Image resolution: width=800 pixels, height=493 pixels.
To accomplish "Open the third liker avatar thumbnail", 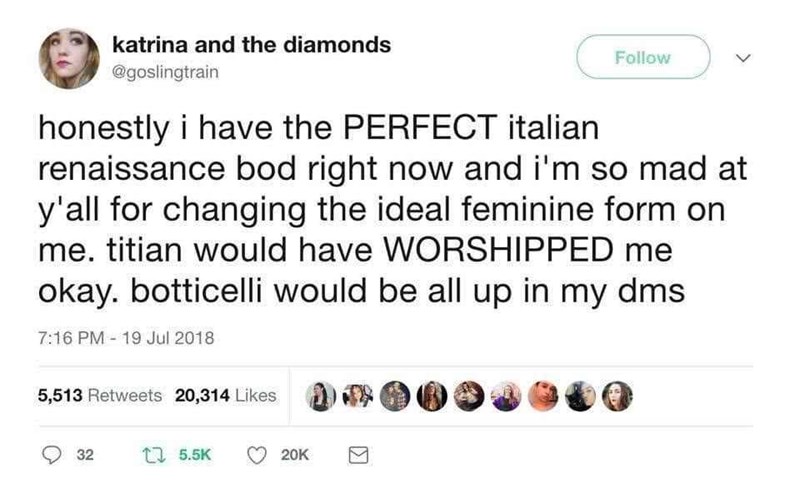I will pyautogui.click(x=396, y=395).
